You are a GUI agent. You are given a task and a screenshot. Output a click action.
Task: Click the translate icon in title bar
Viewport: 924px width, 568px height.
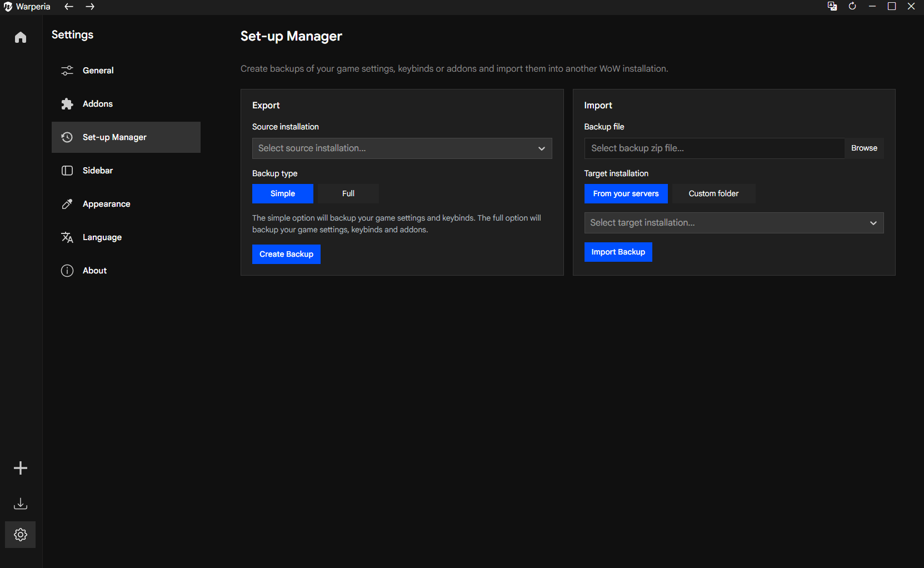coord(832,6)
